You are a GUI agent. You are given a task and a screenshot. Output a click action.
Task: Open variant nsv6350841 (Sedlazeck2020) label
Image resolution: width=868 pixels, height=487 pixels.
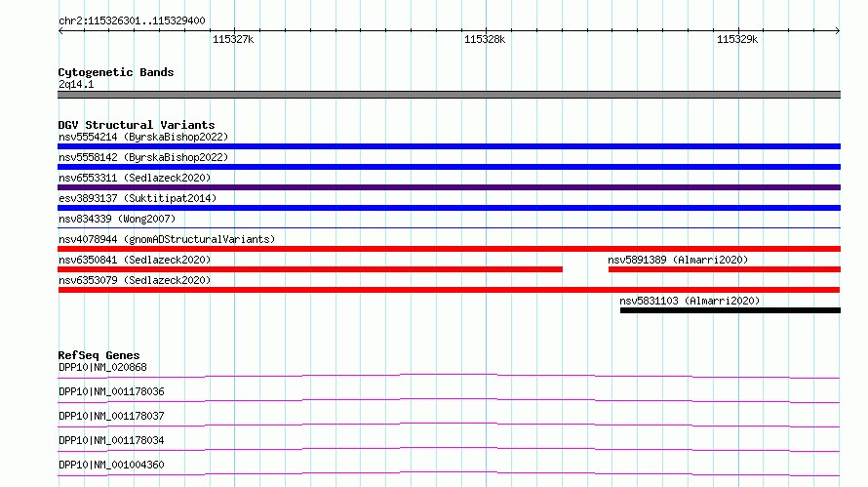pyautogui.click(x=135, y=260)
